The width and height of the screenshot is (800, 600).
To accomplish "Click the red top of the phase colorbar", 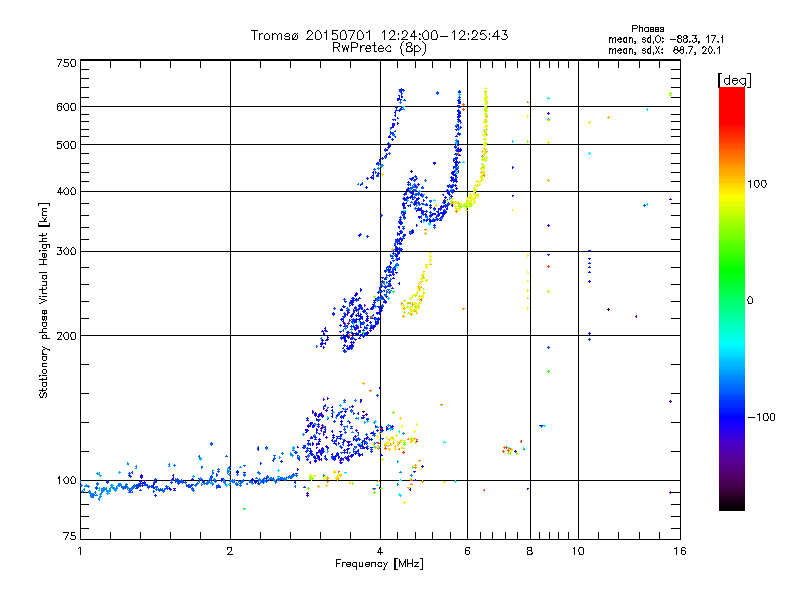I will [x=732, y=95].
